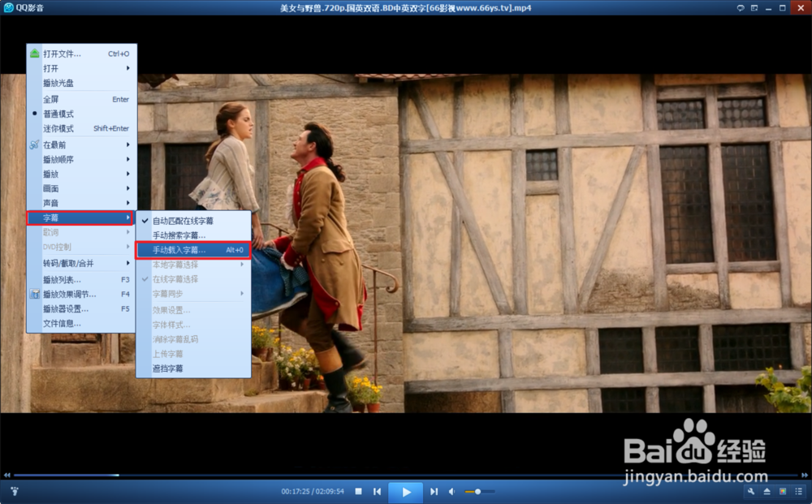
Task: Show the playlist with the list icon
Action: click(798, 491)
